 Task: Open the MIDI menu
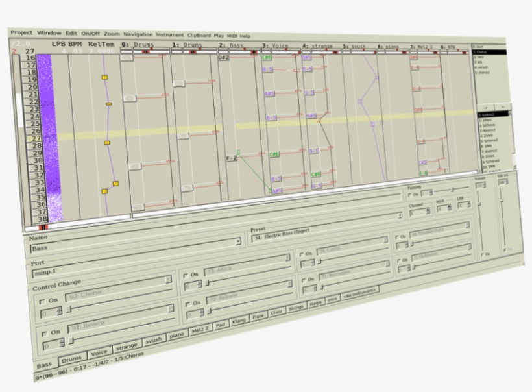click(232, 36)
